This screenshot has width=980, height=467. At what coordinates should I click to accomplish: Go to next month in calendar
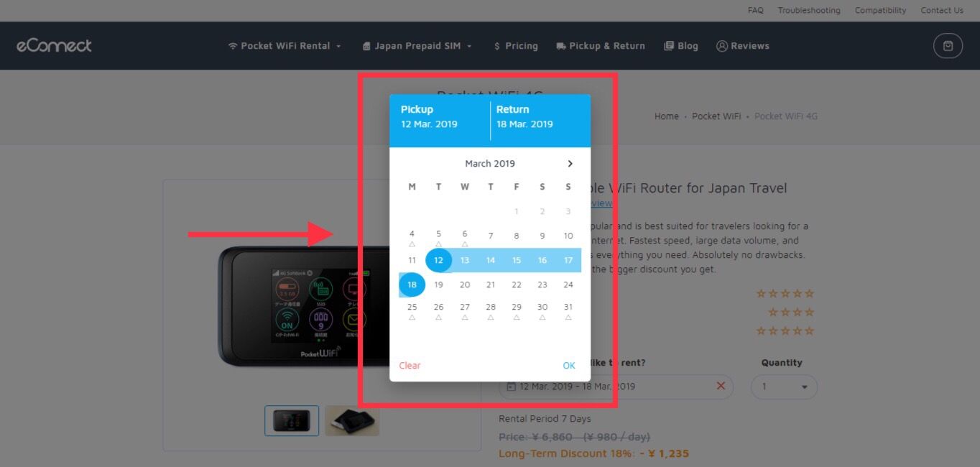pyautogui.click(x=570, y=164)
